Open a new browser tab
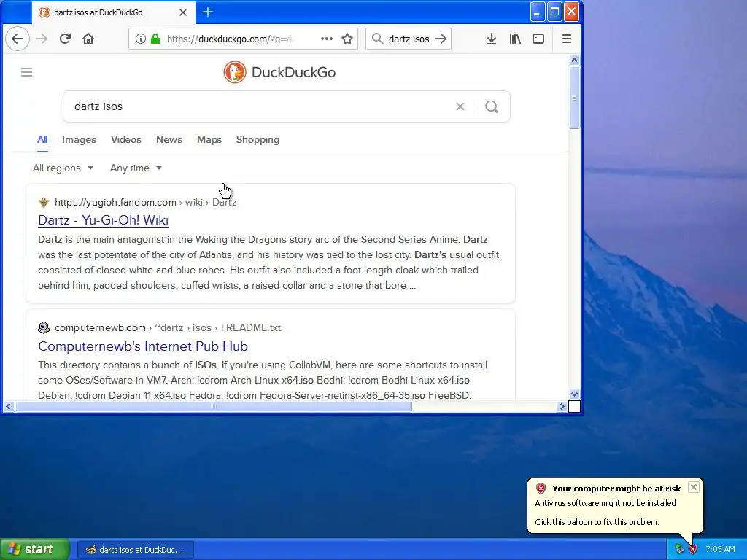 click(208, 12)
